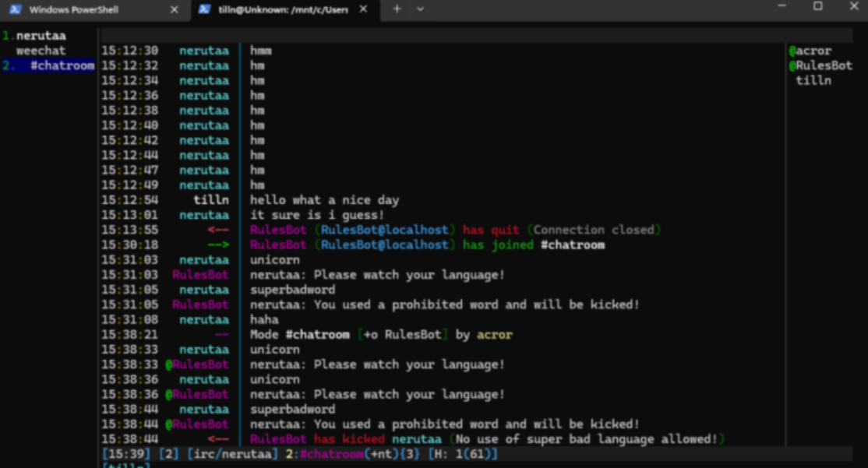
Task: Click the red kick arrow on the last line
Action: 218,439
